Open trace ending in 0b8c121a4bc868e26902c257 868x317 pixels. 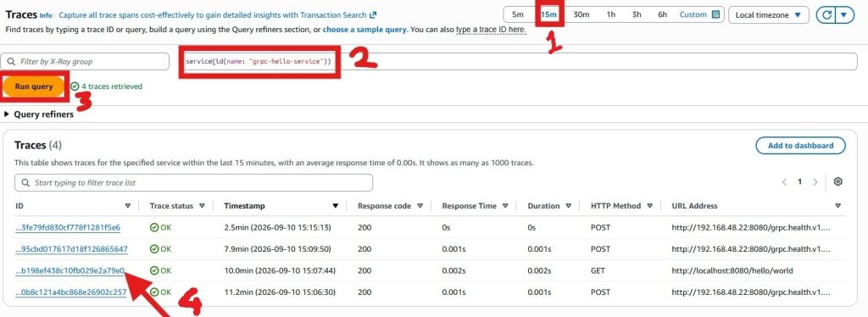point(71,292)
